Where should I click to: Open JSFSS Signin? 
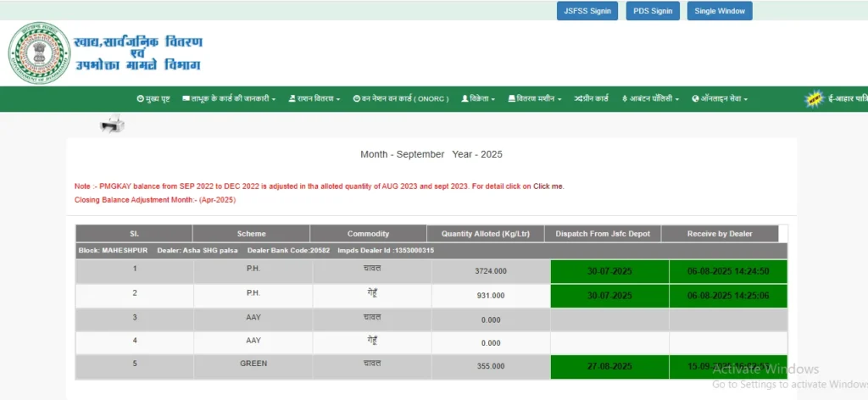pyautogui.click(x=587, y=11)
